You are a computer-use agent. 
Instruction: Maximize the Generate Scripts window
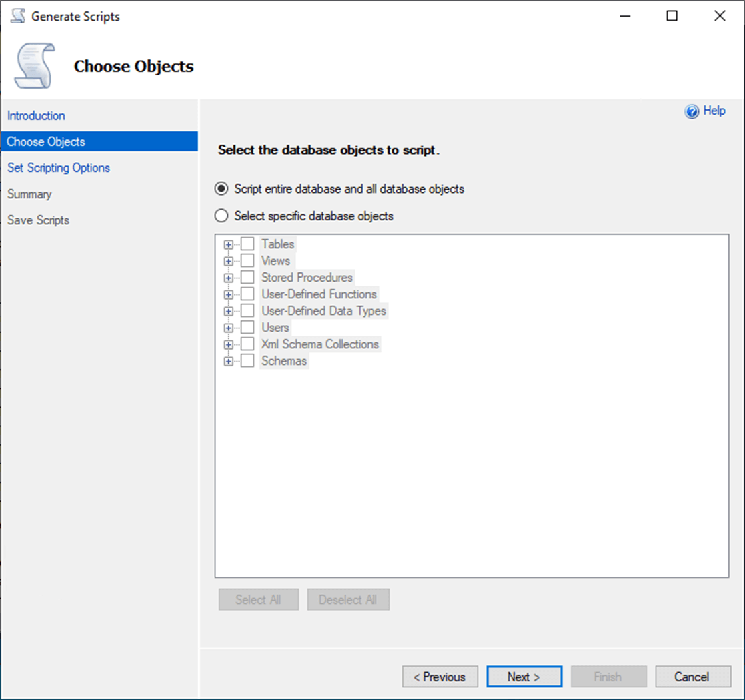(672, 16)
